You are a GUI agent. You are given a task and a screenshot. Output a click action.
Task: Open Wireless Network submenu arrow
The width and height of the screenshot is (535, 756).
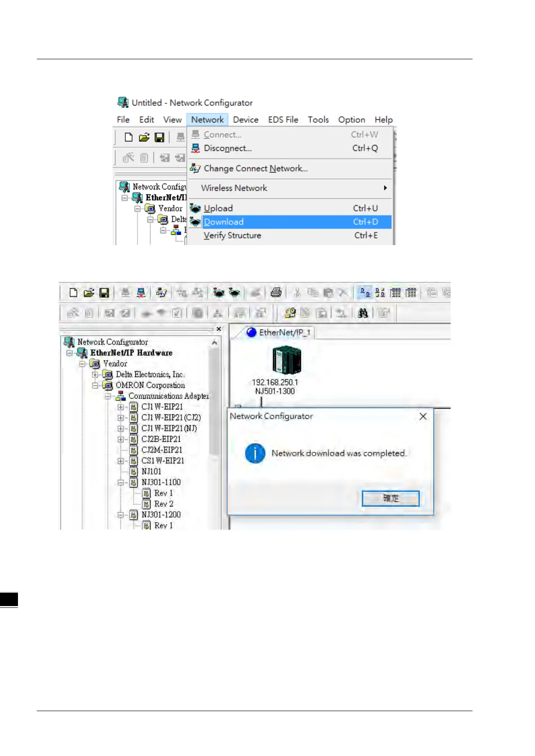pos(385,188)
